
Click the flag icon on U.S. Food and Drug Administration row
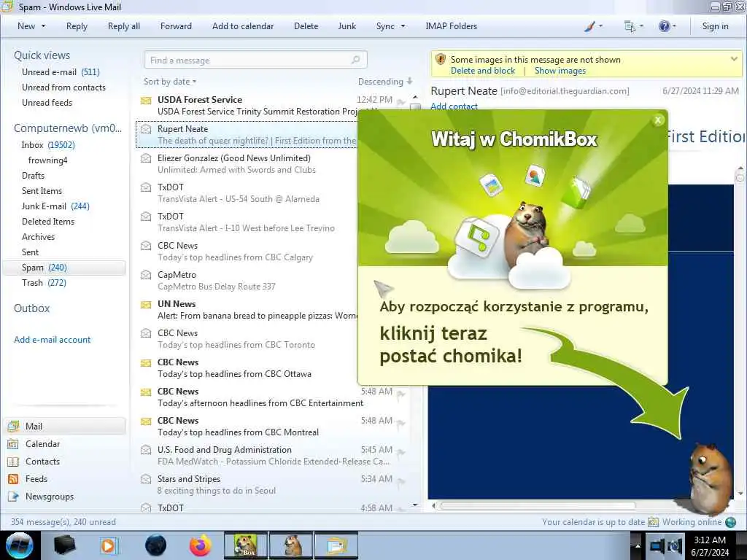(400, 452)
